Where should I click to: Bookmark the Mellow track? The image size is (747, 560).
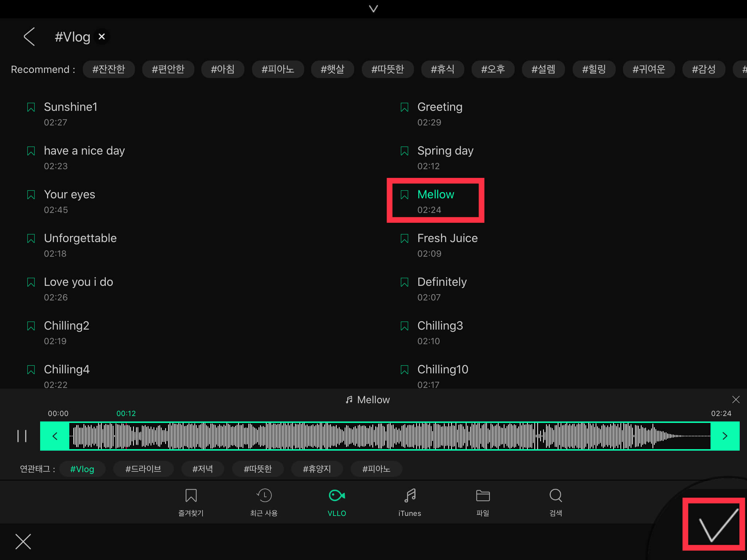coord(405,195)
